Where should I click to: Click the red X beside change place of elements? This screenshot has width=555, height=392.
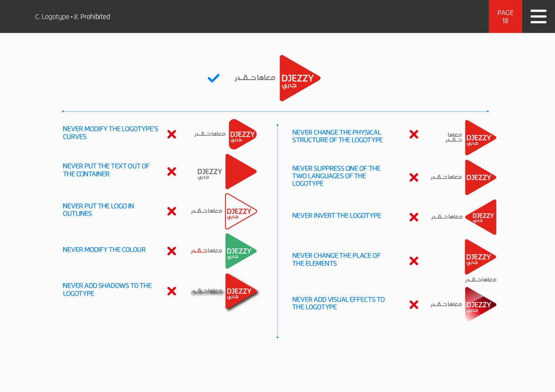(414, 261)
